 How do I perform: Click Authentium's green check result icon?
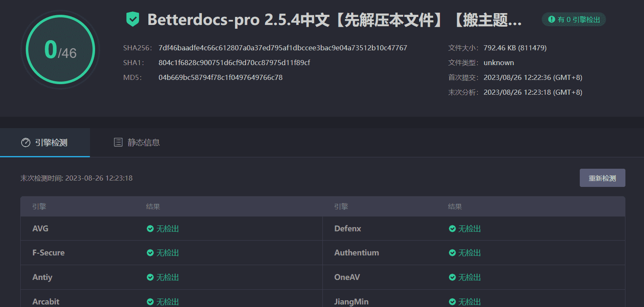click(452, 253)
